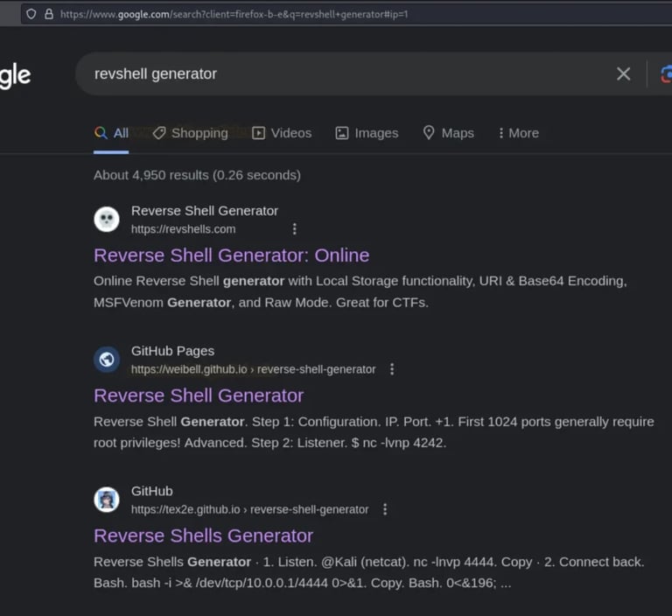
Task: Click the Reverse Shell Generator site name
Action: 205,211
